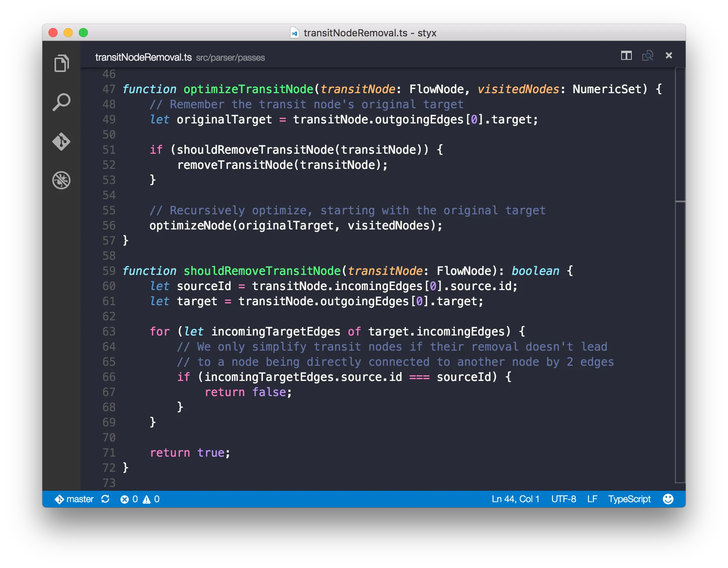728x568 pixels.
Task: Open the Explorer panel
Action: [x=61, y=63]
